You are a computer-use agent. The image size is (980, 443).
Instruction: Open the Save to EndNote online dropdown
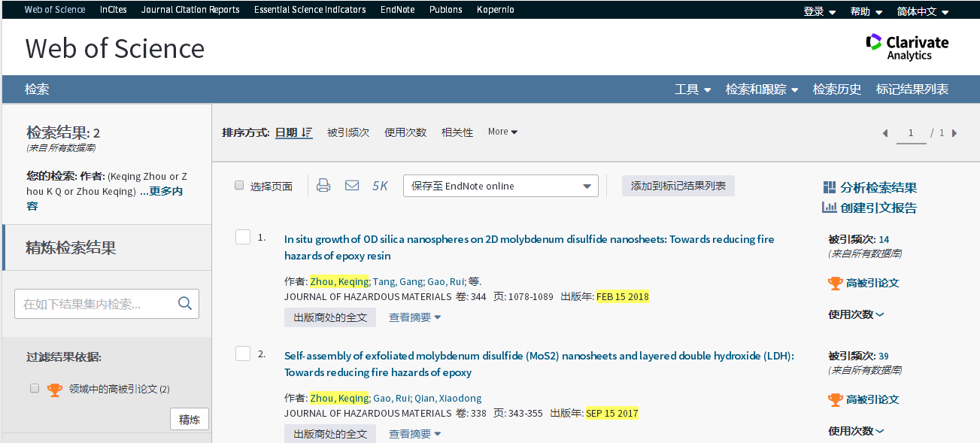pos(500,186)
